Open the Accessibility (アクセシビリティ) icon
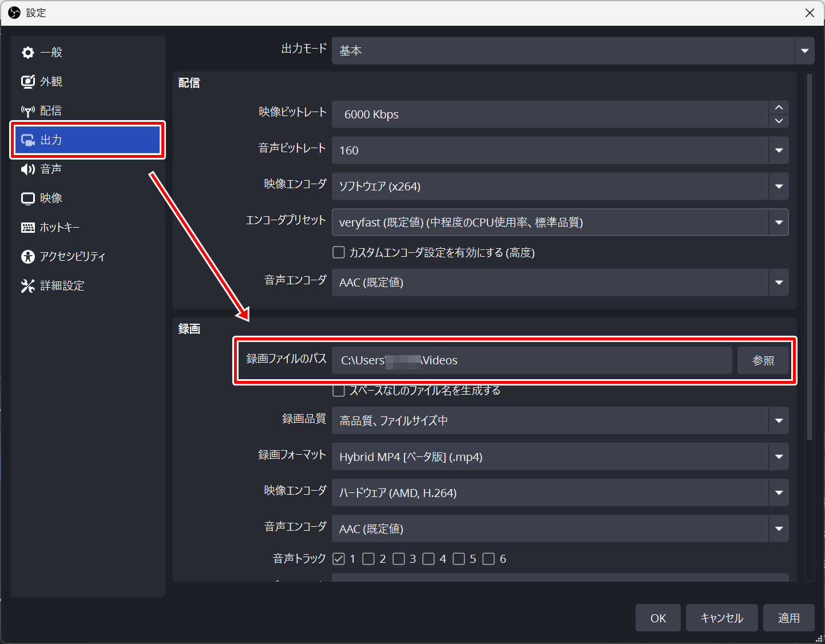The width and height of the screenshot is (825, 644). click(x=28, y=257)
